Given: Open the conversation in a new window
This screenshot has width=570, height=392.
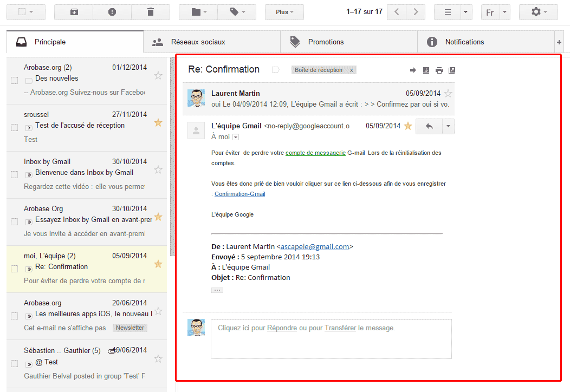Looking at the screenshot, I should pos(452,70).
